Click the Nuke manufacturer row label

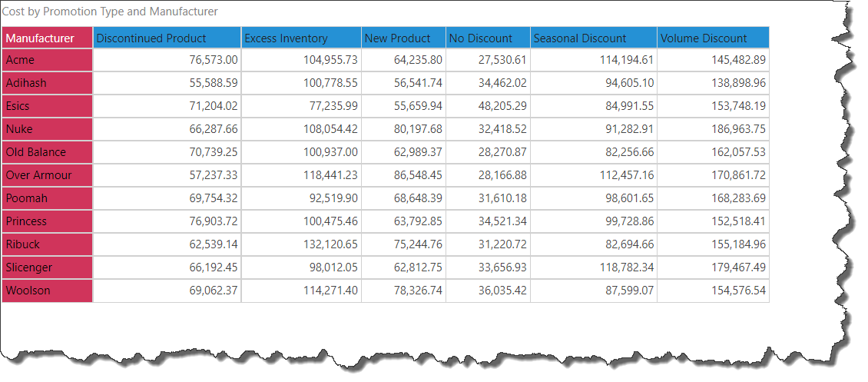47,129
